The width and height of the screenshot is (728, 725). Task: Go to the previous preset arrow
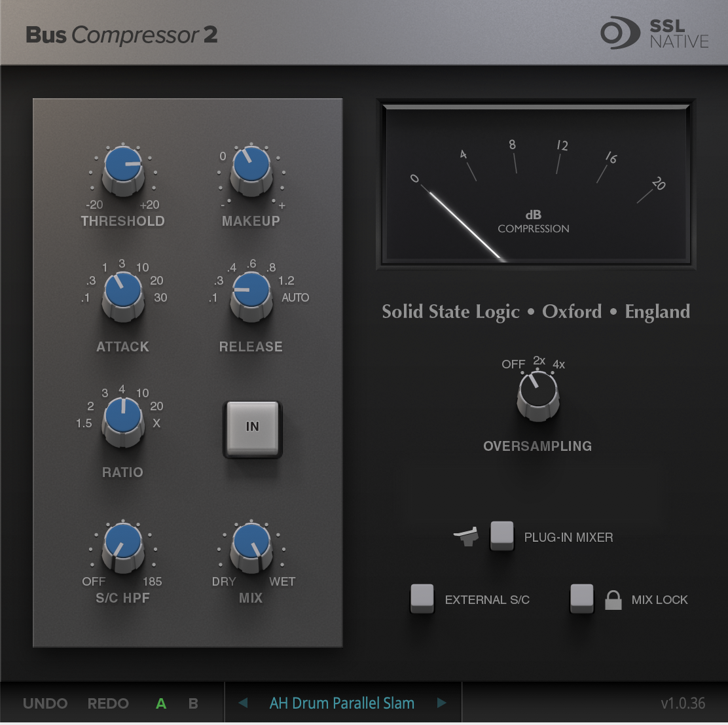click(243, 703)
